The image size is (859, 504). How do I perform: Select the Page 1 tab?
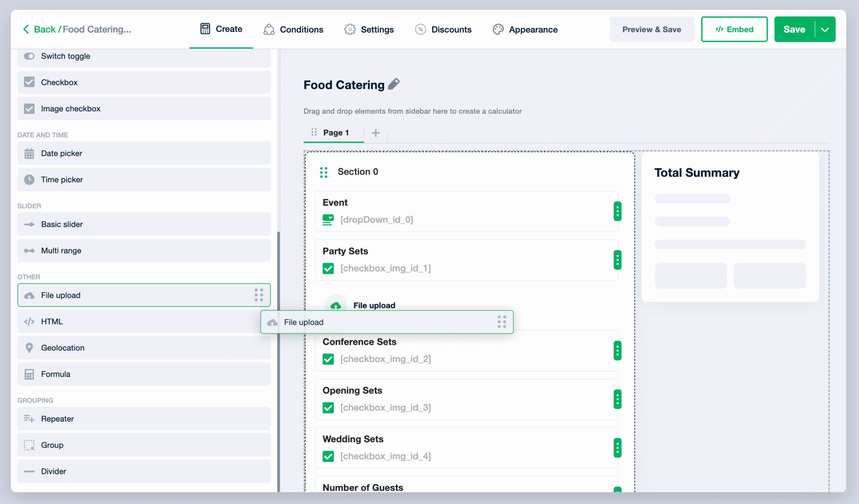[x=334, y=133]
